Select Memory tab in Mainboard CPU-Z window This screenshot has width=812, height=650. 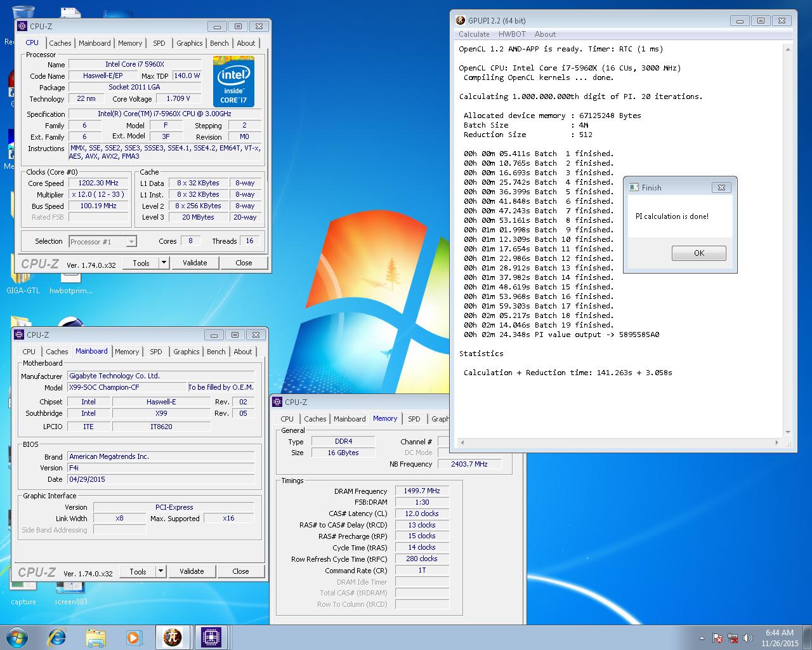pyautogui.click(x=127, y=352)
